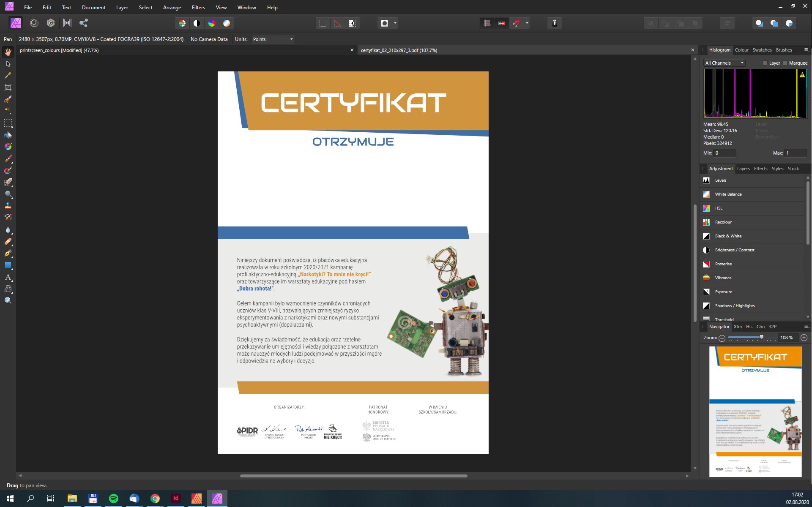This screenshot has width=812, height=507.
Task: Select the Pen tool
Action: (x=8, y=253)
